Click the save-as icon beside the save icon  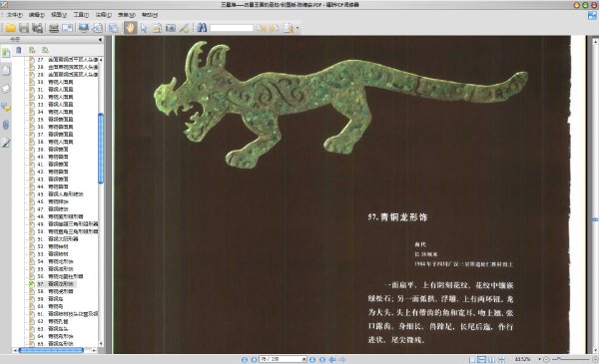coord(38,28)
